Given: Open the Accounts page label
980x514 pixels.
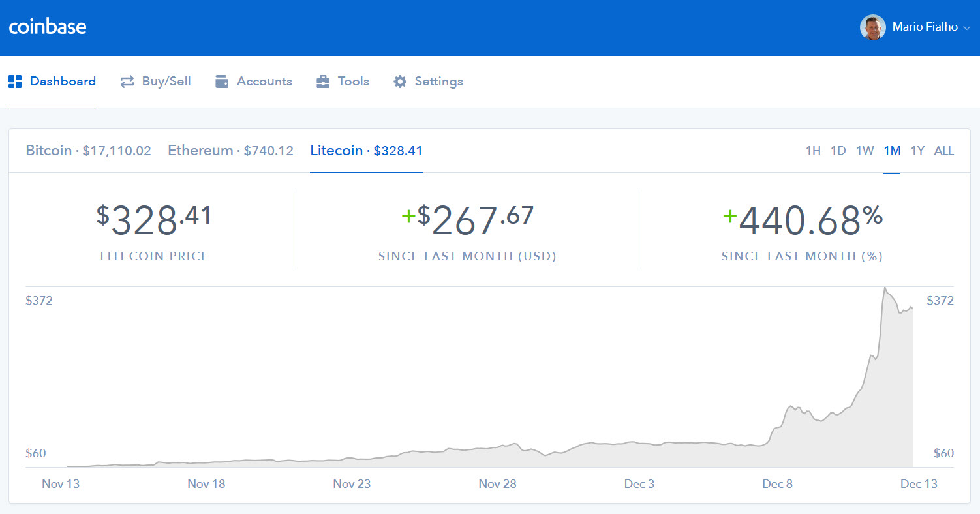Looking at the screenshot, I should tap(264, 82).
